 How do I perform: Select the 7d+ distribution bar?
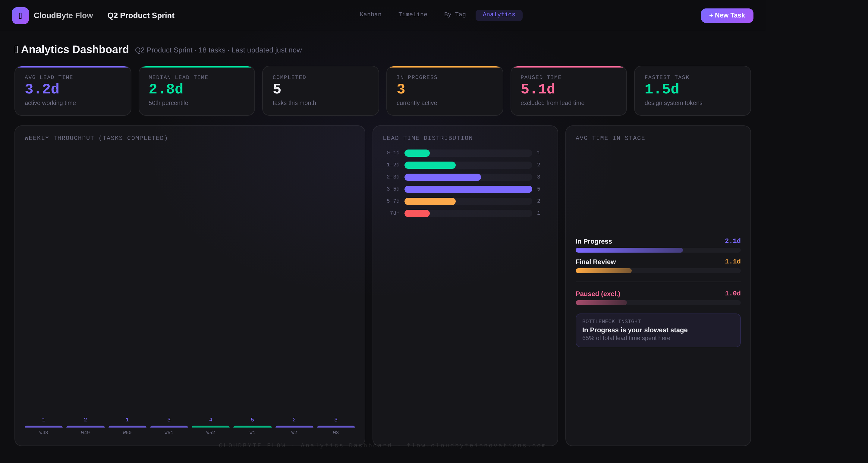pos(417,213)
